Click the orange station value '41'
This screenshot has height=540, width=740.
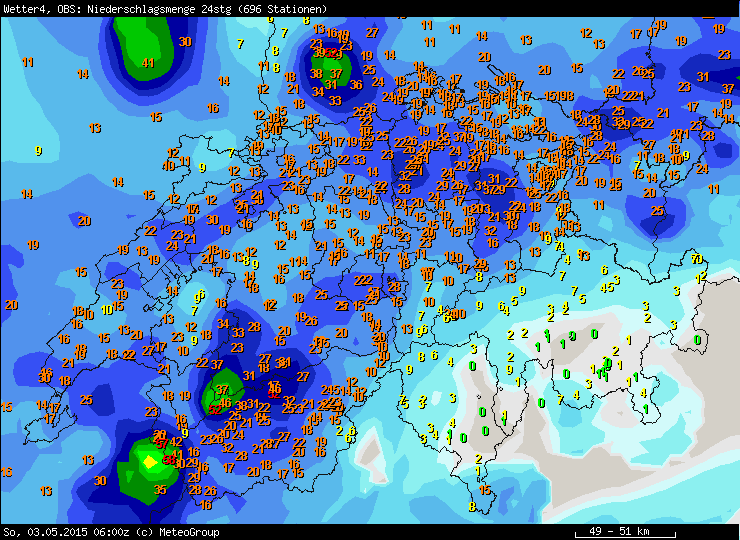point(148,63)
